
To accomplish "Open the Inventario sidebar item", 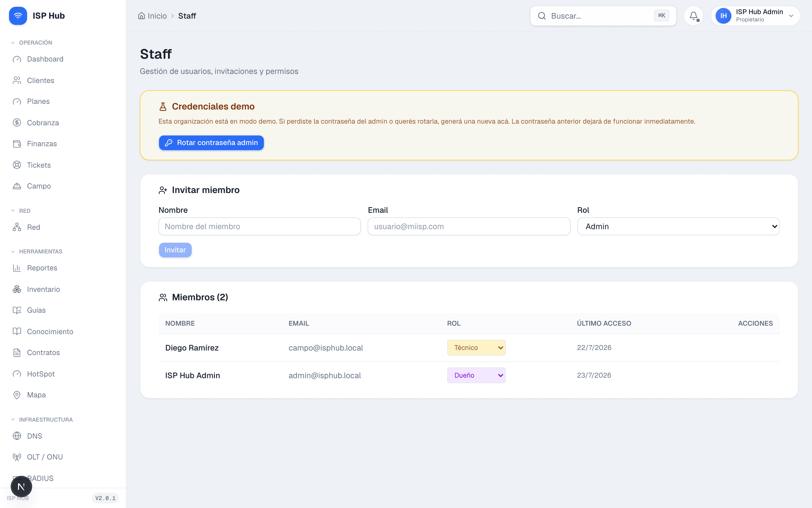I will [x=63, y=289].
